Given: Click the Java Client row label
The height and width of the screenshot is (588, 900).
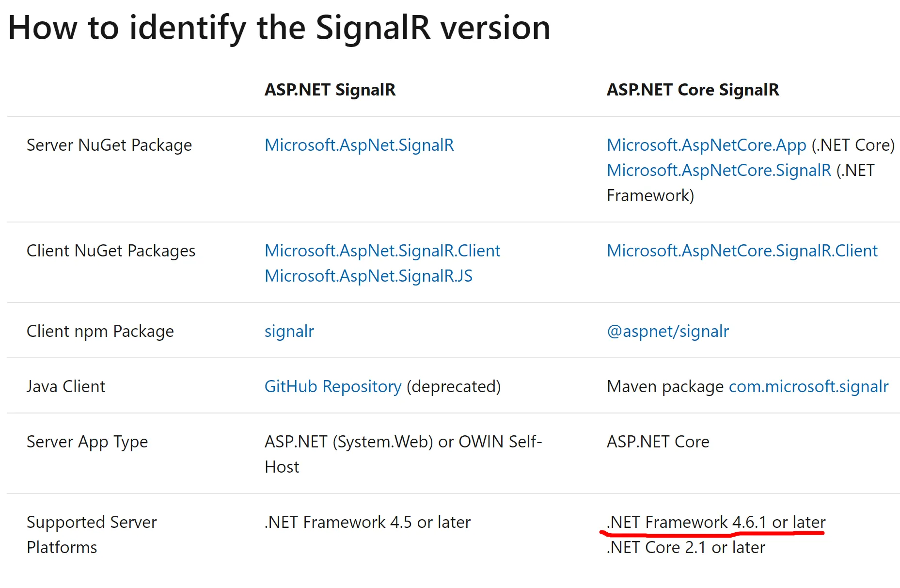Looking at the screenshot, I should [65, 386].
